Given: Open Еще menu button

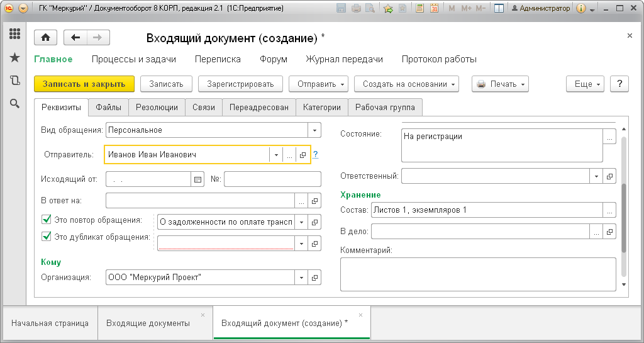Looking at the screenshot, I should 586,84.
